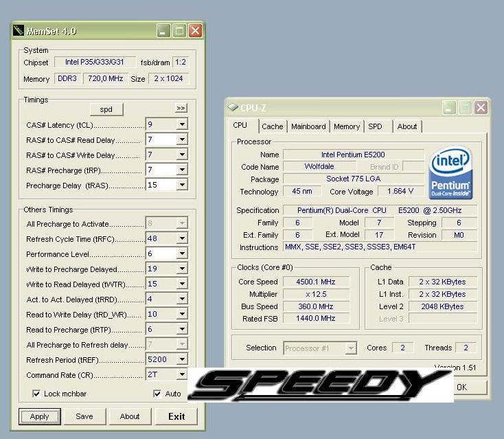The image size is (504, 439).
Task: Click the Code Name Wolfdale field
Action: (x=319, y=166)
